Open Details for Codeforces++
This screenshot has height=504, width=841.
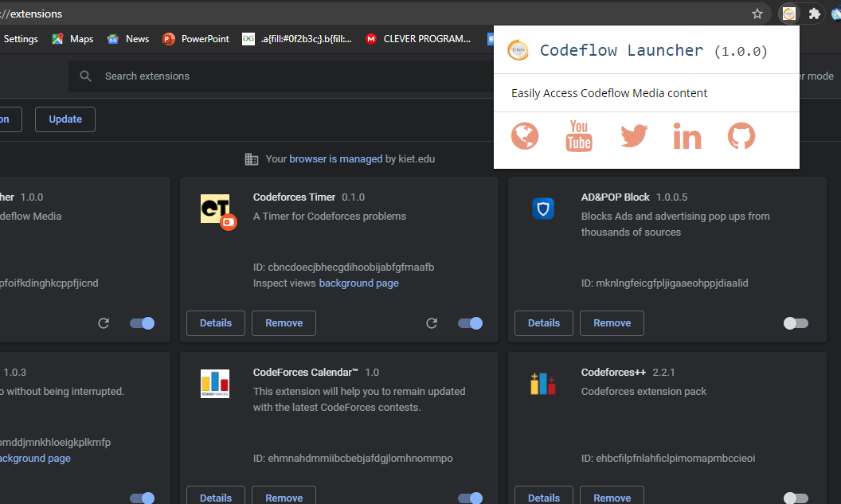(x=544, y=496)
